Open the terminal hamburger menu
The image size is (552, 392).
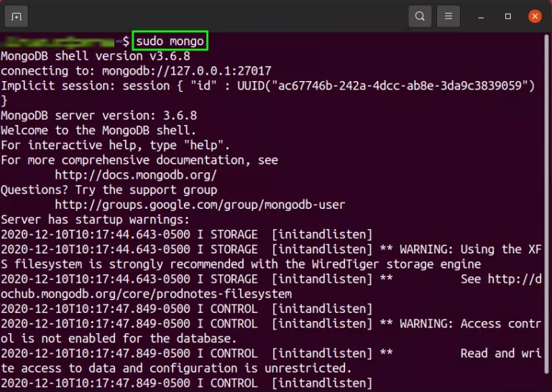pyautogui.click(x=448, y=16)
